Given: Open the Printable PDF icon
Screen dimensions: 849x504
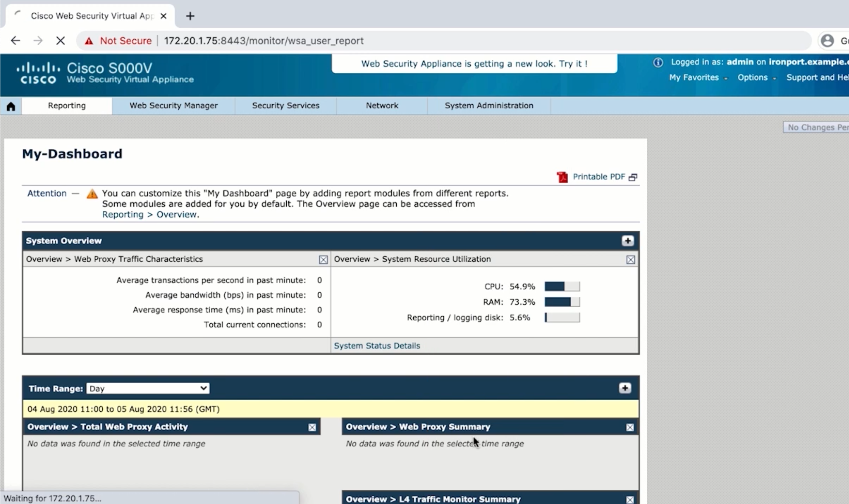Looking at the screenshot, I should tap(562, 177).
